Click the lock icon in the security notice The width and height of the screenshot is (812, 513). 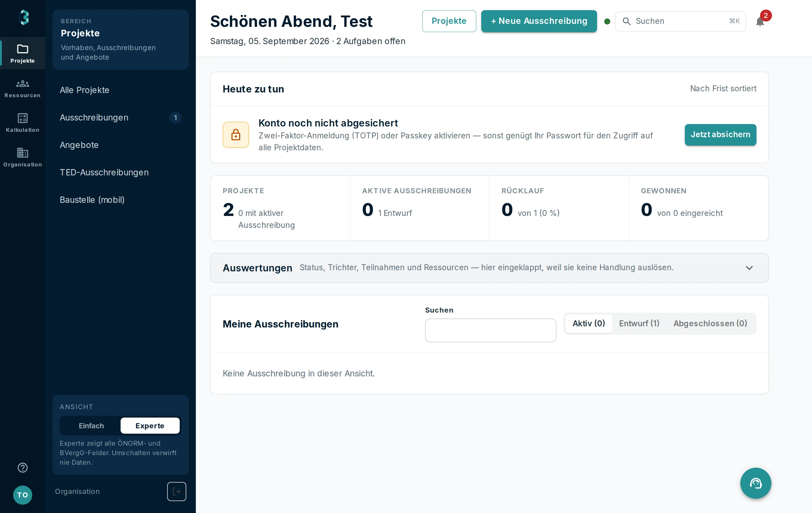click(236, 135)
